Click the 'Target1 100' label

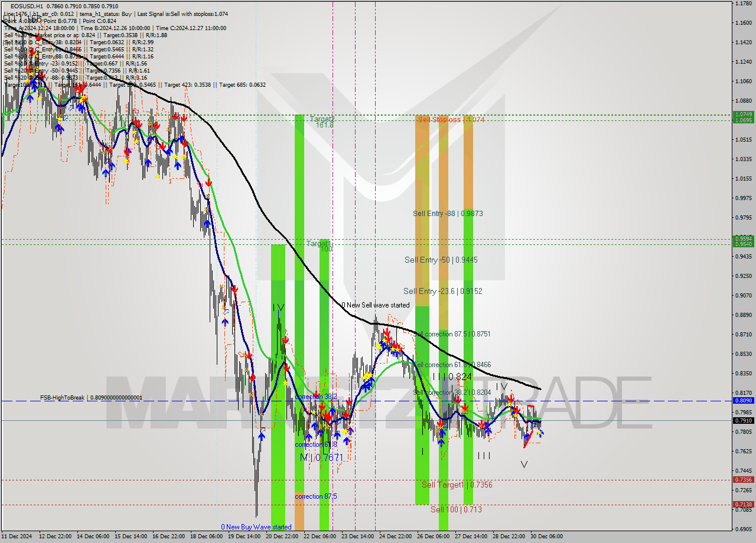coord(320,246)
